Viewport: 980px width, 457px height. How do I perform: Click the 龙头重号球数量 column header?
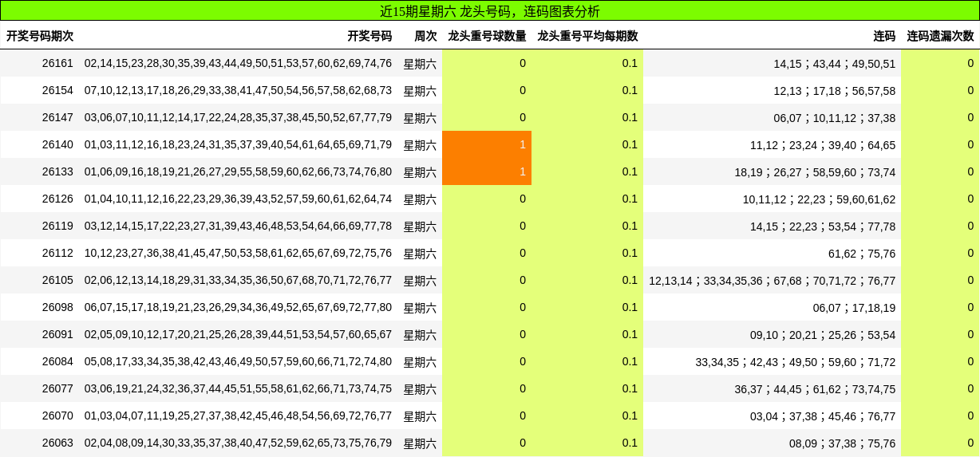[x=487, y=36]
